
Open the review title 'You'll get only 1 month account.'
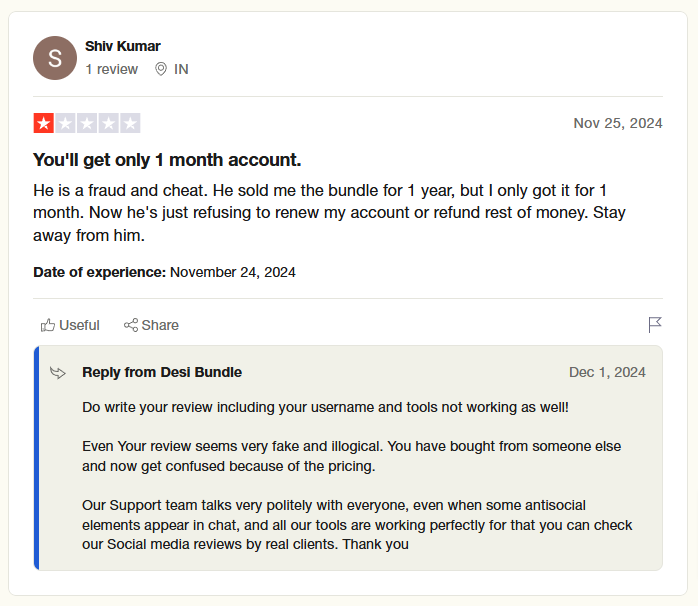coord(167,160)
